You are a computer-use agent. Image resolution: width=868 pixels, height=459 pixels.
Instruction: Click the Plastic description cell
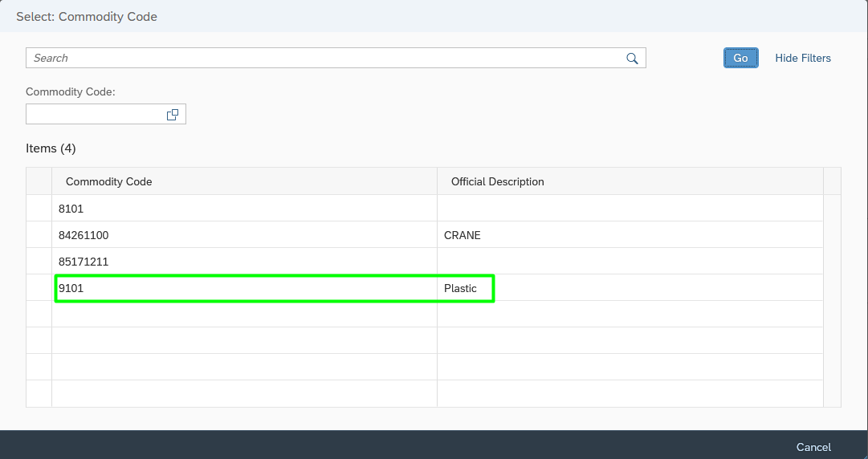pos(630,287)
